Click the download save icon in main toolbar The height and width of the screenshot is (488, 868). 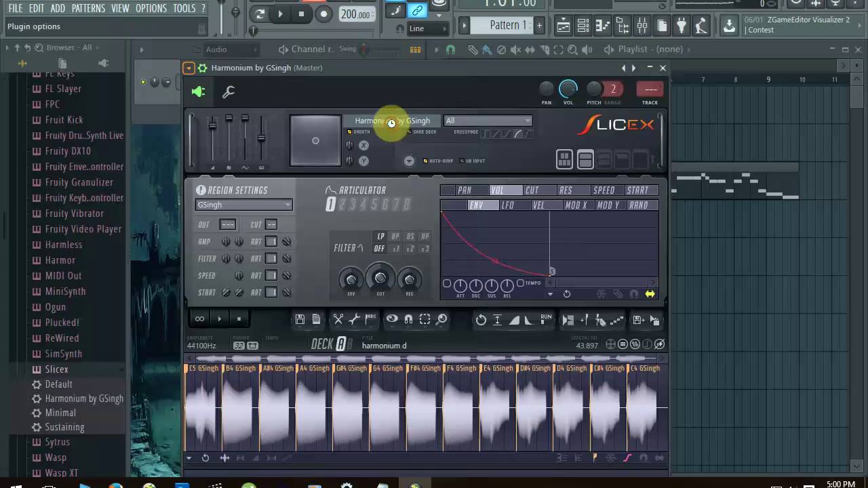[x=729, y=26]
